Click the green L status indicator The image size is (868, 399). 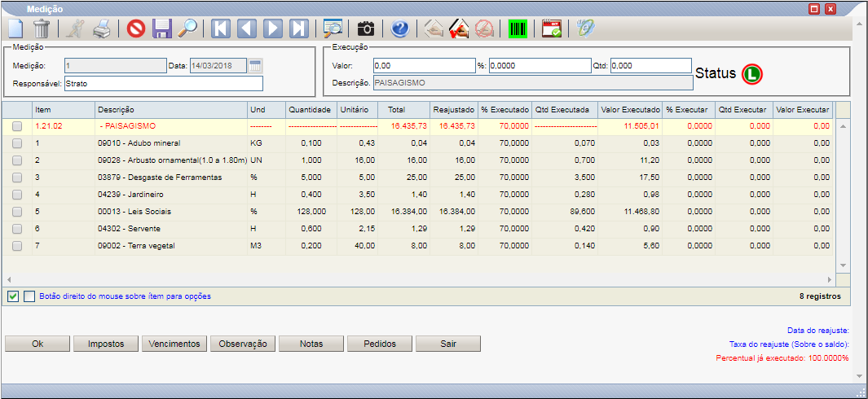coord(752,73)
